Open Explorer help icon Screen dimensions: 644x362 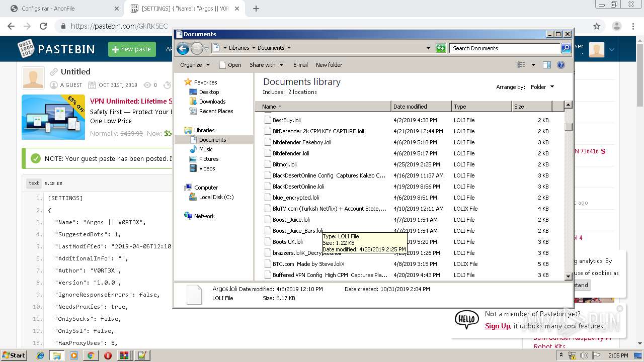coord(561,65)
